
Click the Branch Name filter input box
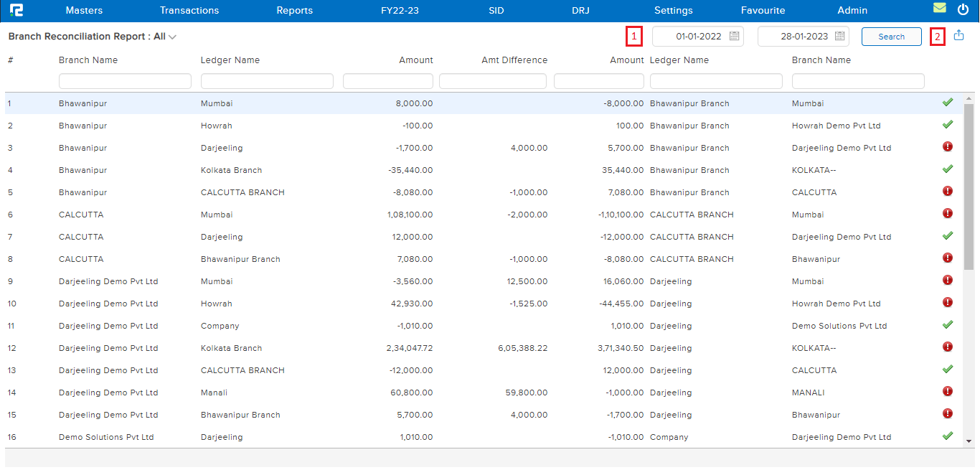coord(125,80)
